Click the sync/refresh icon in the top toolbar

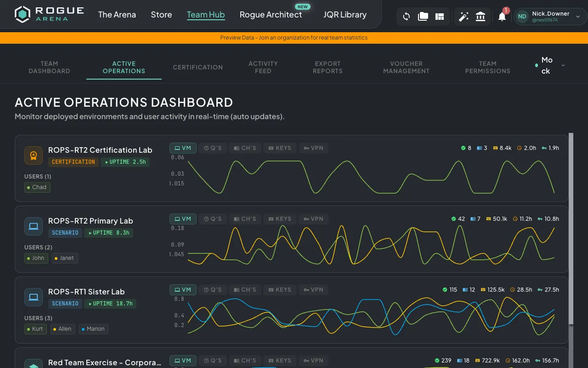pos(406,16)
